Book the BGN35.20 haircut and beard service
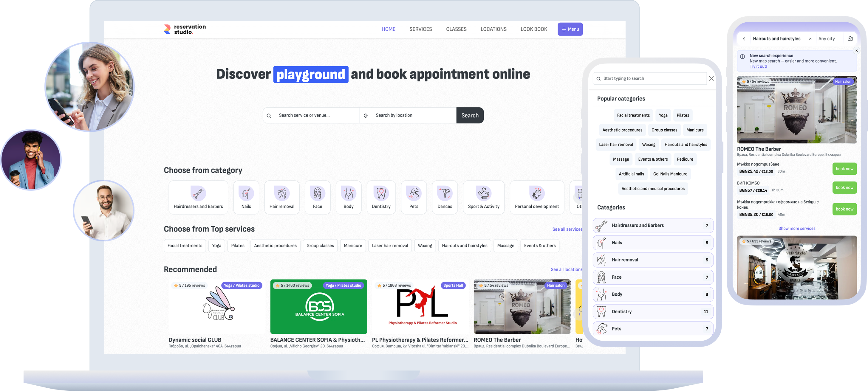Image resolution: width=868 pixels, height=391 pixels. [844, 209]
